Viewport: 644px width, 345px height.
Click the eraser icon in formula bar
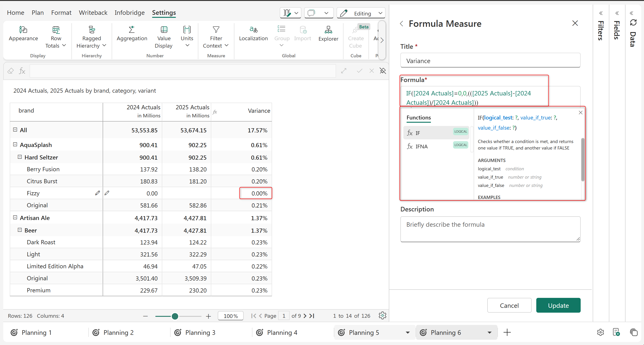[10, 71]
